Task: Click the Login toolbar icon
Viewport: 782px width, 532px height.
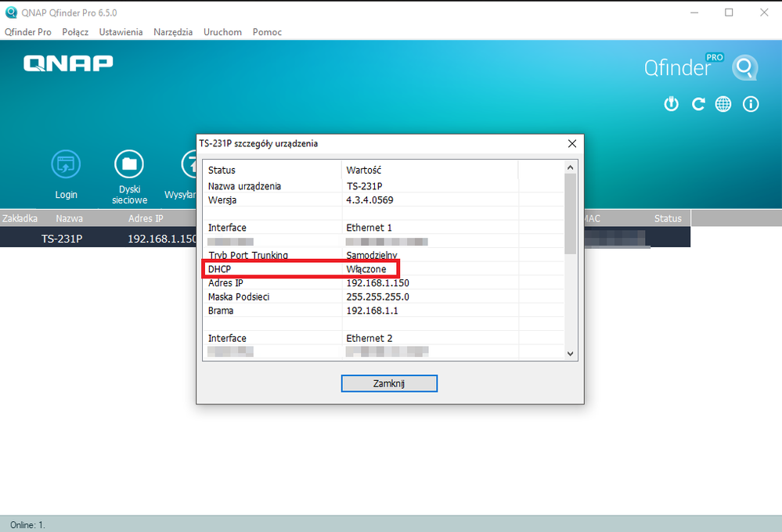Action: [x=66, y=165]
